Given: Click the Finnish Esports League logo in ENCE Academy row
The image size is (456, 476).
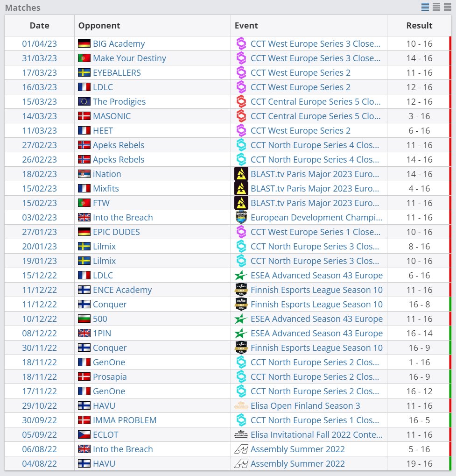Looking at the screenshot, I should point(241,290).
